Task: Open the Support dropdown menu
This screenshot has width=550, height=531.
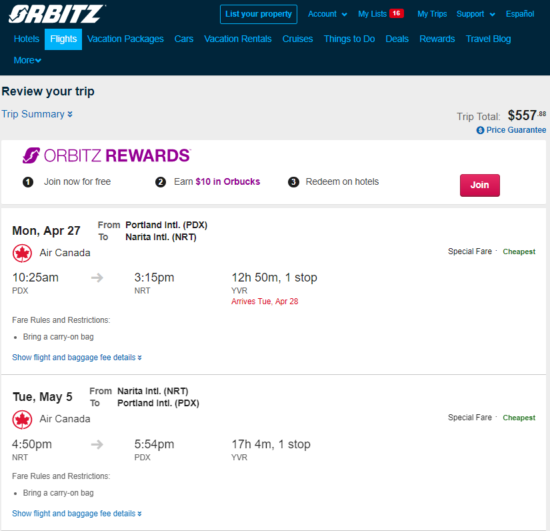Action: coord(476,14)
